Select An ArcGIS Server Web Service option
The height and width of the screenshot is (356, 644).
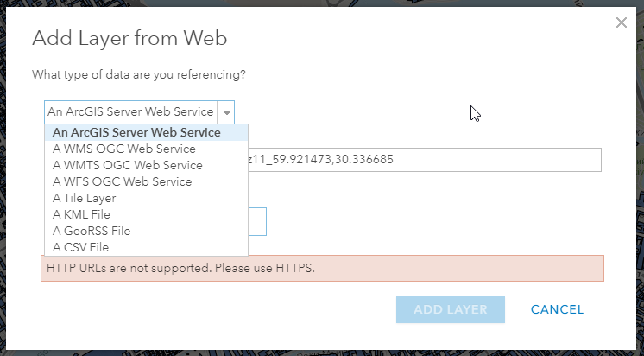click(136, 133)
